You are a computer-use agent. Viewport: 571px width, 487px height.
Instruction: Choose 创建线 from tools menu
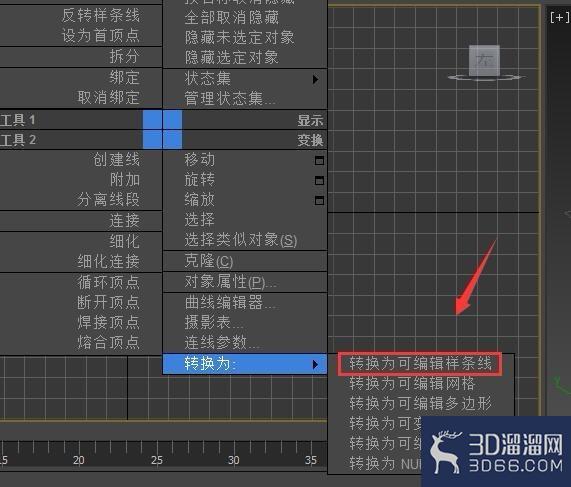click(117, 160)
